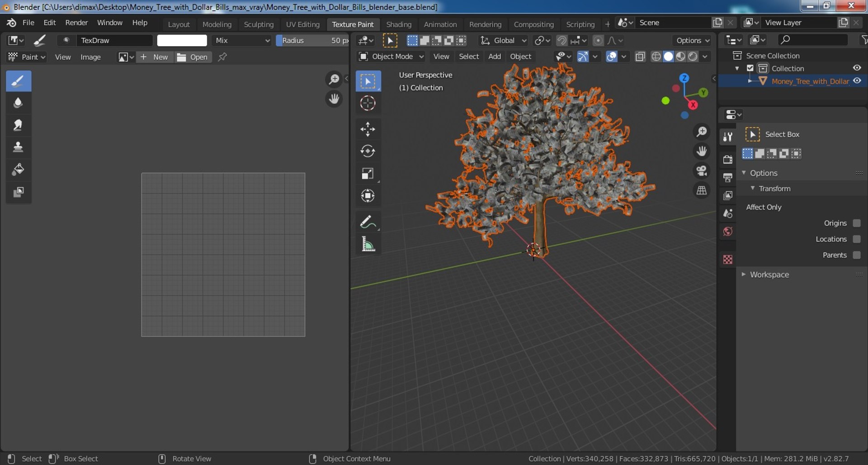The image size is (868, 465).
Task: Open the image editor Image menu
Action: pos(90,57)
